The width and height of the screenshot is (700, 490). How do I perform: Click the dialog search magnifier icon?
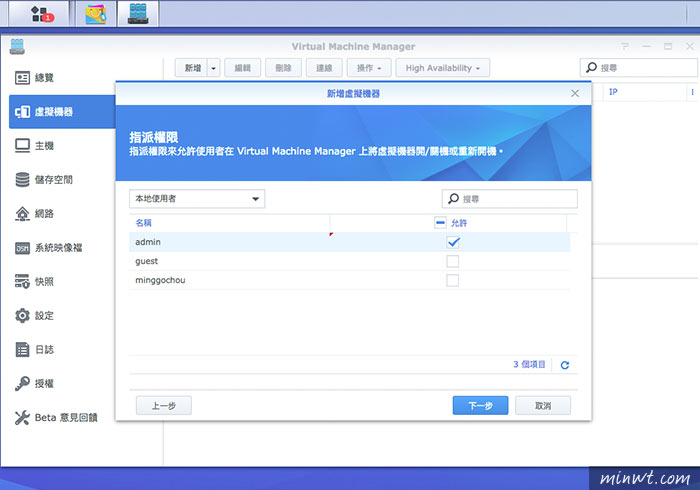454,198
